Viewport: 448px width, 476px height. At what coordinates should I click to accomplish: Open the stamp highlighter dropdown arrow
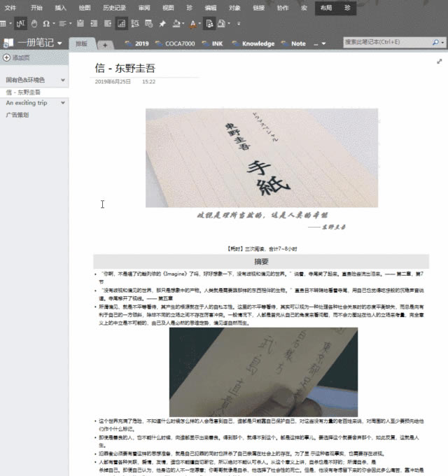183,23
